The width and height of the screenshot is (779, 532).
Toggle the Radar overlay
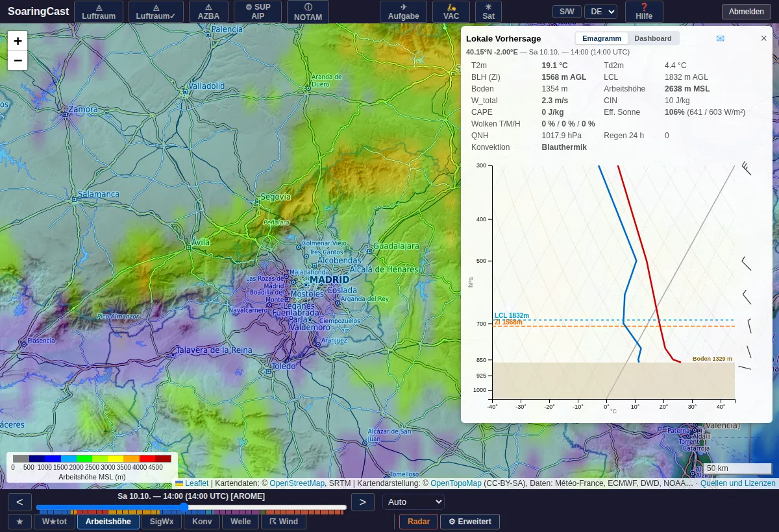[x=419, y=522]
